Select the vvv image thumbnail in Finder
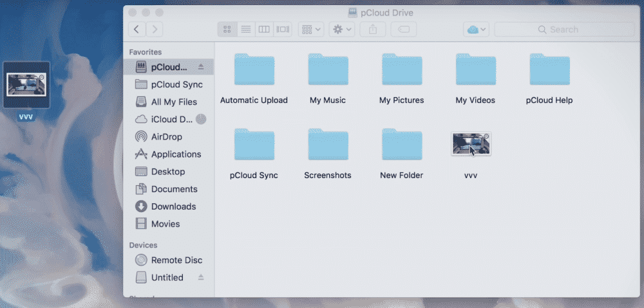The width and height of the screenshot is (644, 308). pyautogui.click(x=471, y=144)
